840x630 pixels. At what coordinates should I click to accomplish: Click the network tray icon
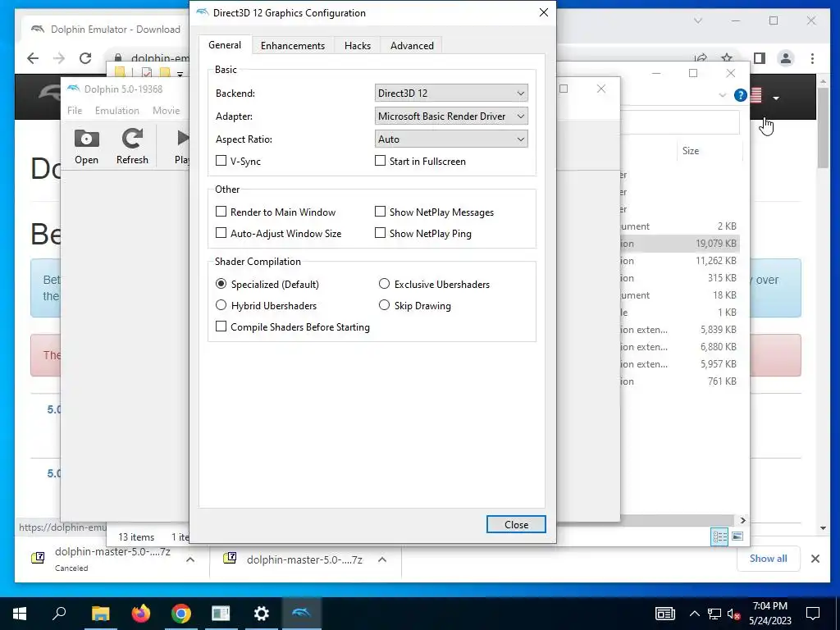[714, 614]
